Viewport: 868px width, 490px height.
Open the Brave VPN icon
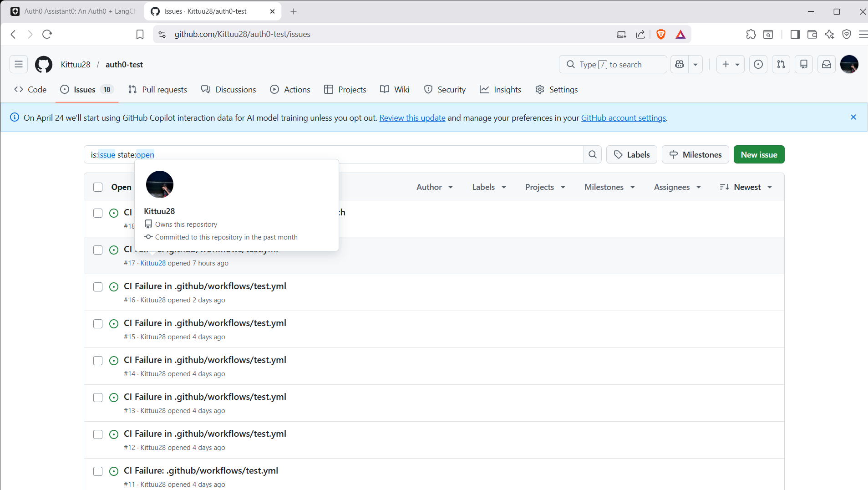[x=847, y=34]
